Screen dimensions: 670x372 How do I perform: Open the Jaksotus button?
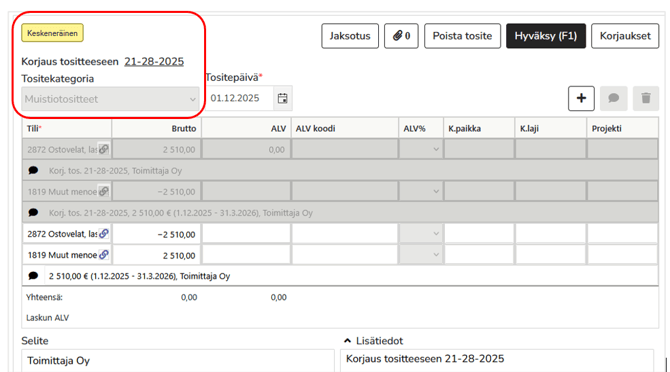click(350, 36)
